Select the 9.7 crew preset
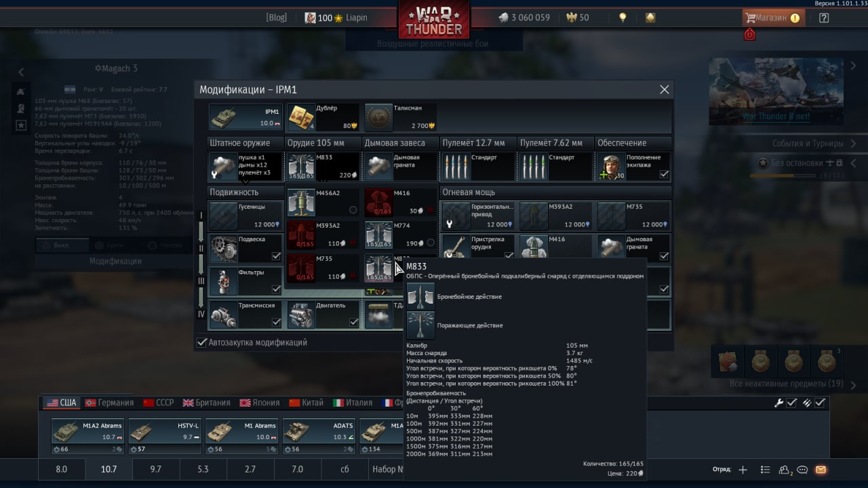The image size is (868, 488). click(155, 469)
